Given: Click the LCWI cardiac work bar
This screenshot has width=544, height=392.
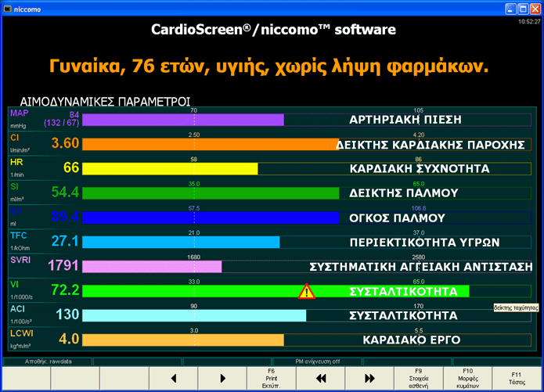Looking at the screenshot, I should click(x=183, y=340).
